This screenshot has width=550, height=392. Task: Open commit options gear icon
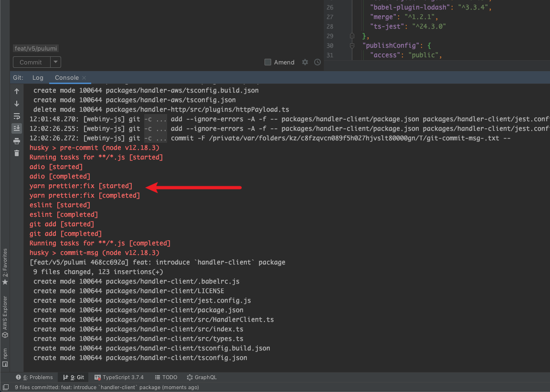305,62
